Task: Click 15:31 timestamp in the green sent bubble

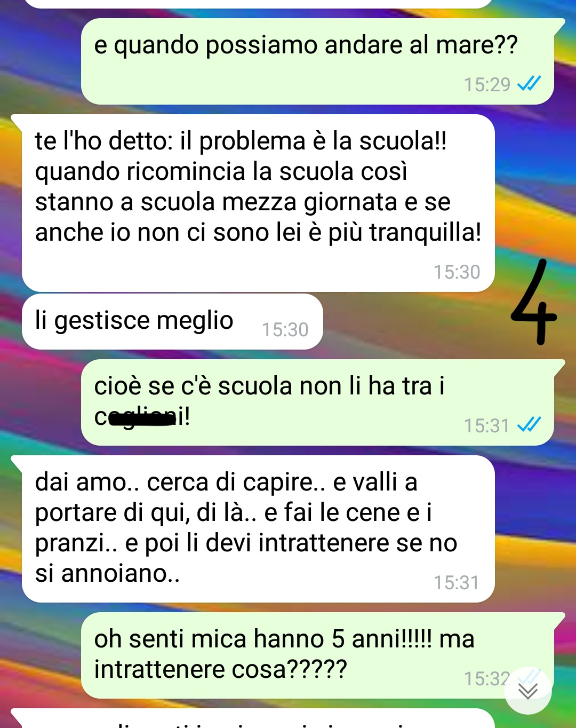Action: [x=487, y=426]
